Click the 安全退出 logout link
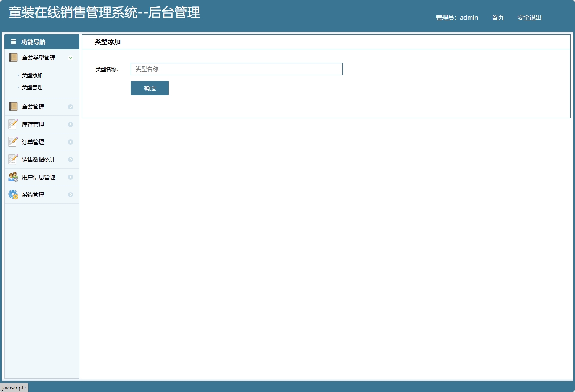The height and width of the screenshot is (392, 575). [x=529, y=18]
